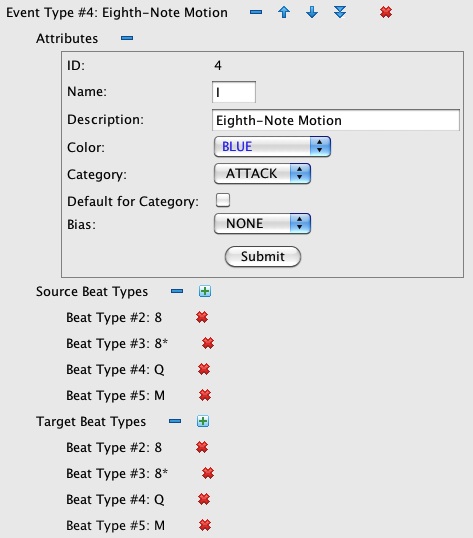Open the Bias dropdown showing NONE
Screen dimensions: 473x538
(x=262, y=224)
